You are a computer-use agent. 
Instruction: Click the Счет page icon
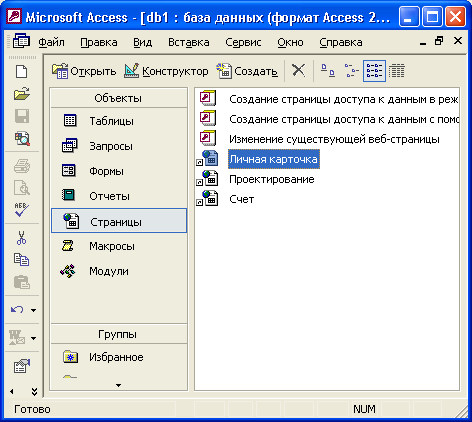point(208,198)
